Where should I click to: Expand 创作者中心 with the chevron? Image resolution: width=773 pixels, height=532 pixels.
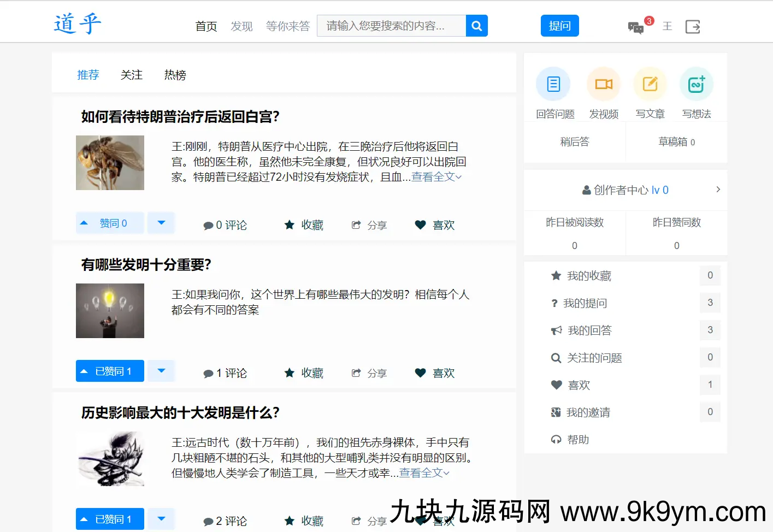(x=718, y=190)
